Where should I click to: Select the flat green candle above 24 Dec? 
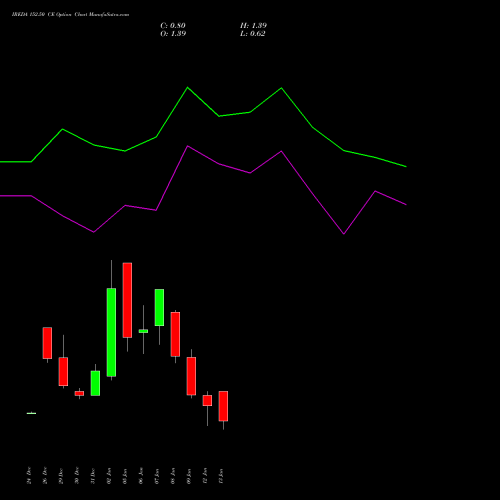(x=31, y=413)
